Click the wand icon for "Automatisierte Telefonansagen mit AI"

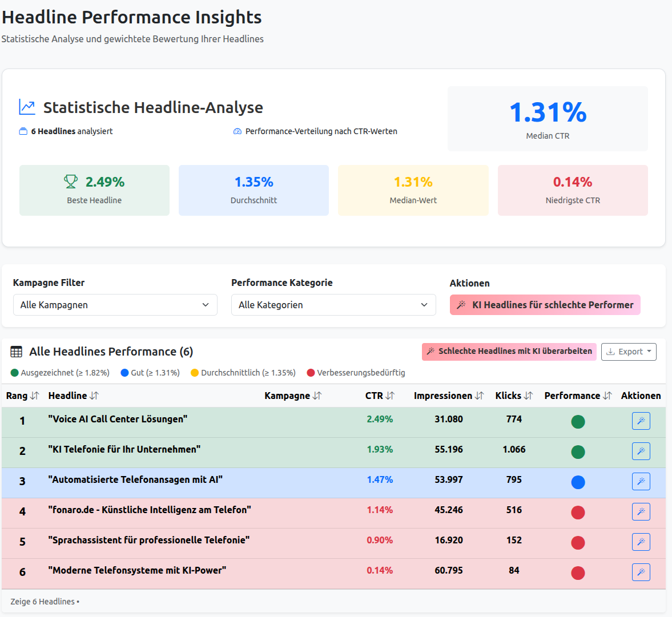[641, 481]
